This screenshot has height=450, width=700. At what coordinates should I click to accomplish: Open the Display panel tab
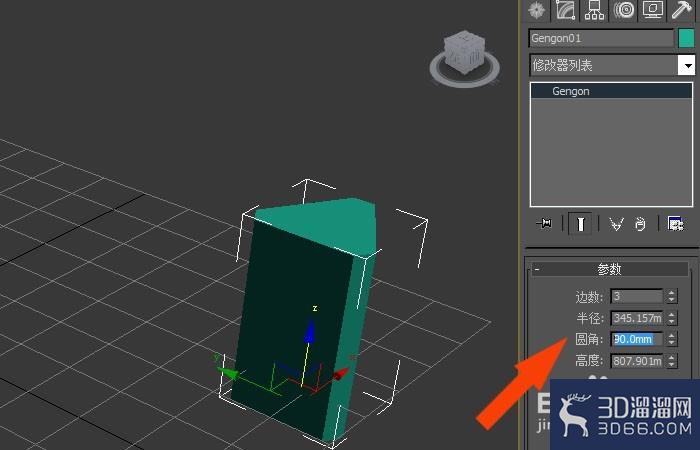pos(653,10)
